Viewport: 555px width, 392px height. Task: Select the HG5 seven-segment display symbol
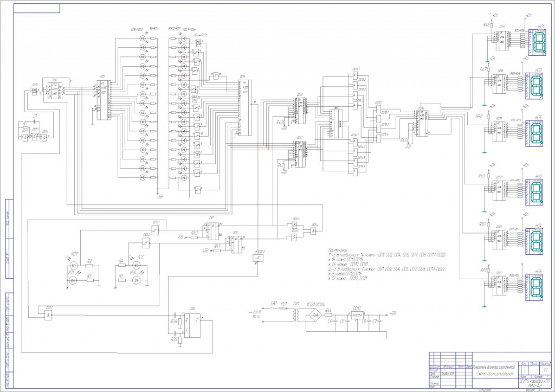pyautogui.click(x=534, y=134)
